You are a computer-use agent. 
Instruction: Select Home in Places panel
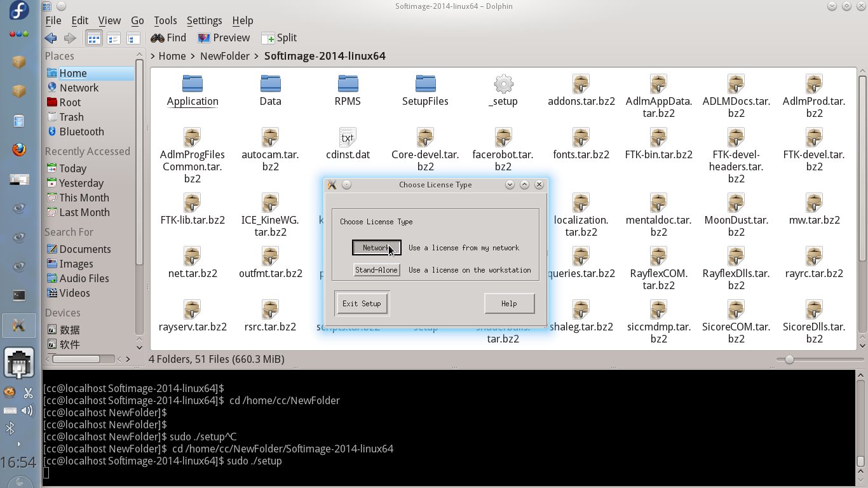click(90, 73)
